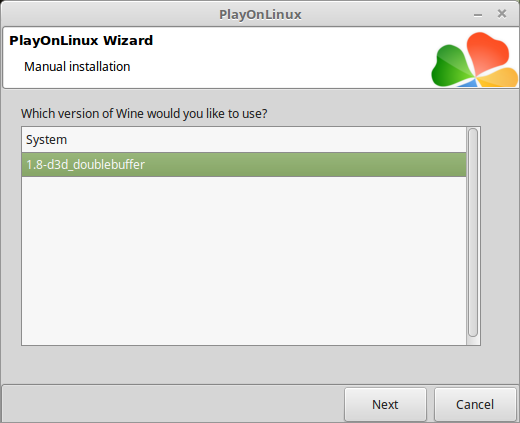This screenshot has width=520, height=423.
Task: Click the PlayOnLinux Wizard heading
Action: pyautogui.click(x=81, y=41)
